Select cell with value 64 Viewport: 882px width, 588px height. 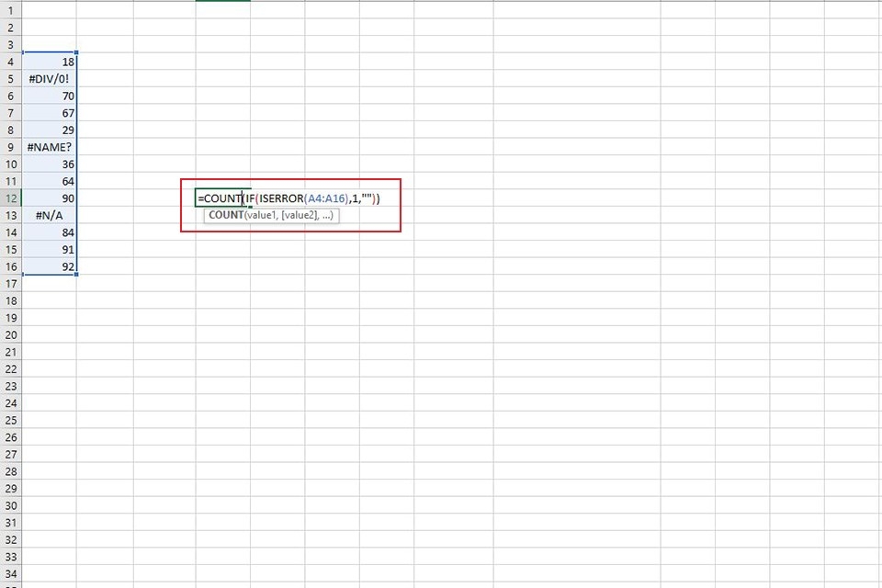click(x=50, y=181)
